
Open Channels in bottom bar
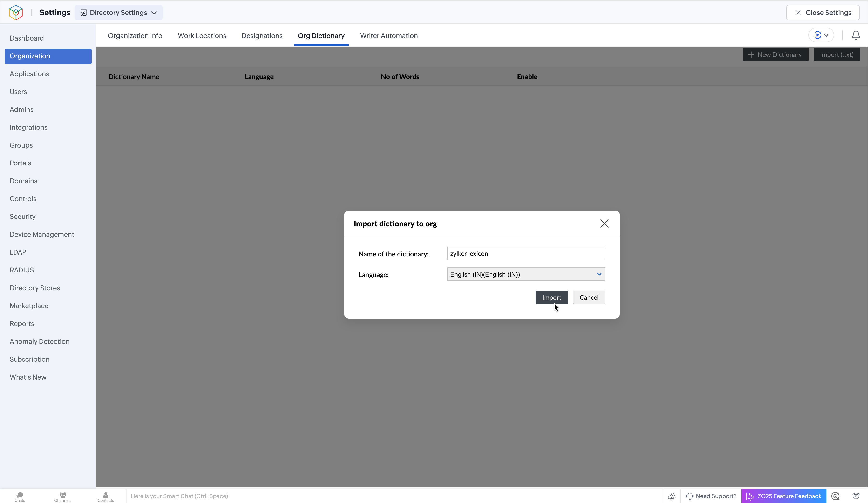coord(63,496)
